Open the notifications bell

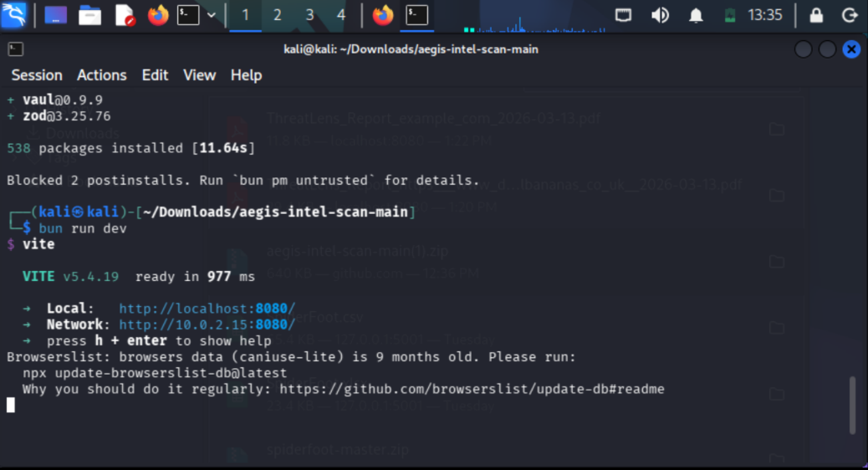696,15
